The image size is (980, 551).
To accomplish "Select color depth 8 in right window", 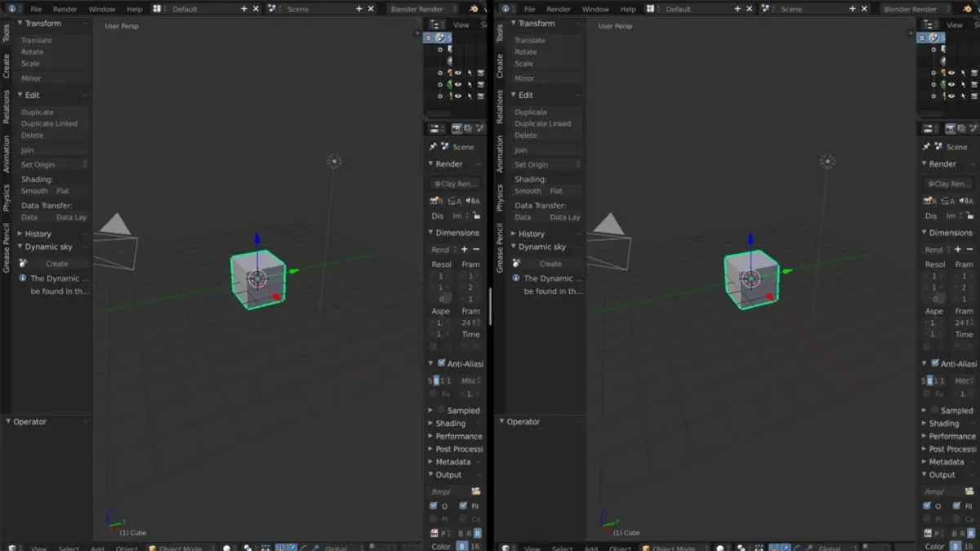I will click(955, 546).
